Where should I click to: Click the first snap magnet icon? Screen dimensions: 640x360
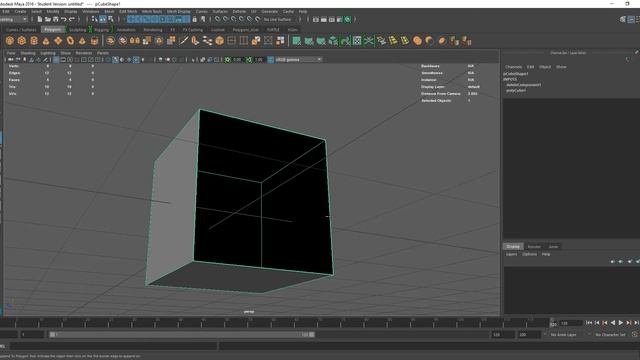pyautogui.click(x=218, y=19)
